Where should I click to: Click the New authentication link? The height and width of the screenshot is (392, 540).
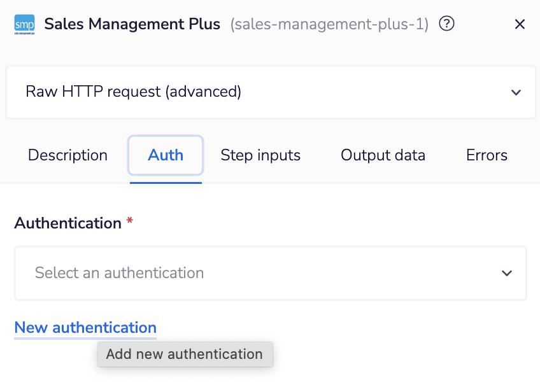pos(85,327)
